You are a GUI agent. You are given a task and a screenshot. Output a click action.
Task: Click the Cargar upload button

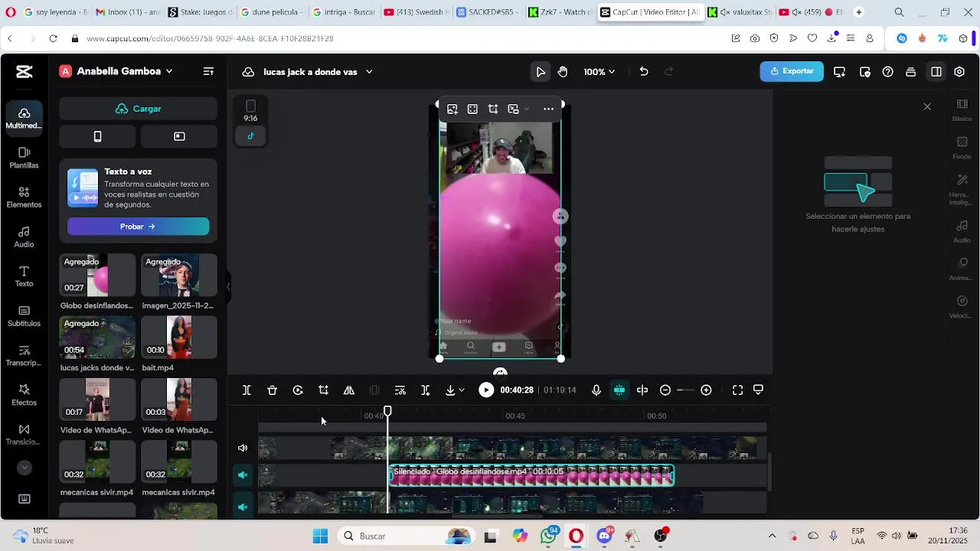138,109
